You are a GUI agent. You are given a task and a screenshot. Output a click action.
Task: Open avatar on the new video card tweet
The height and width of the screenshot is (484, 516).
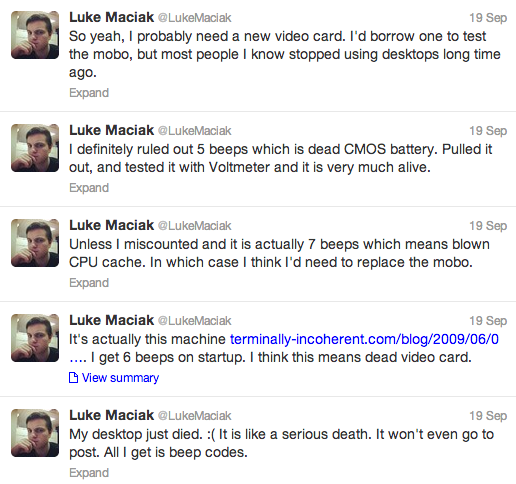pos(35,35)
